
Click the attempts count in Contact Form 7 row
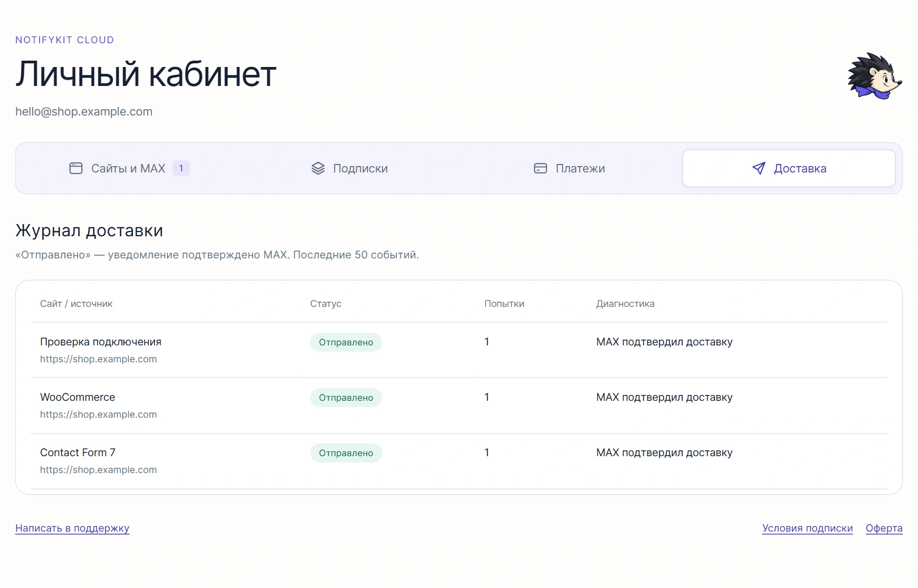pos(487,452)
